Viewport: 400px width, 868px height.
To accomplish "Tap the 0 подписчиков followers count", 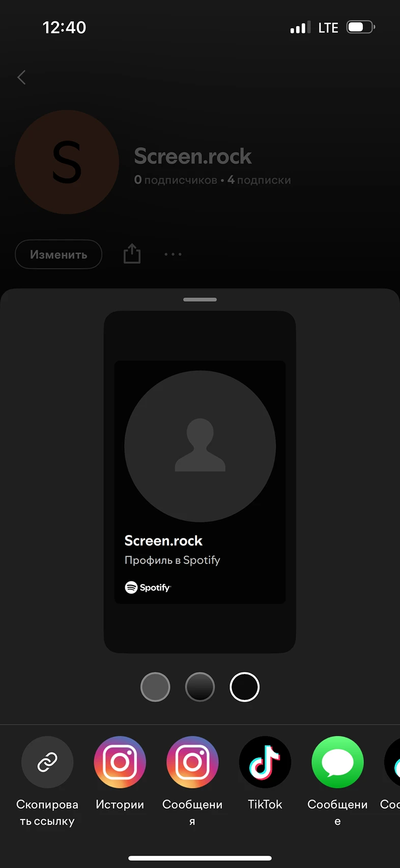I will click(x=176, y=180).
